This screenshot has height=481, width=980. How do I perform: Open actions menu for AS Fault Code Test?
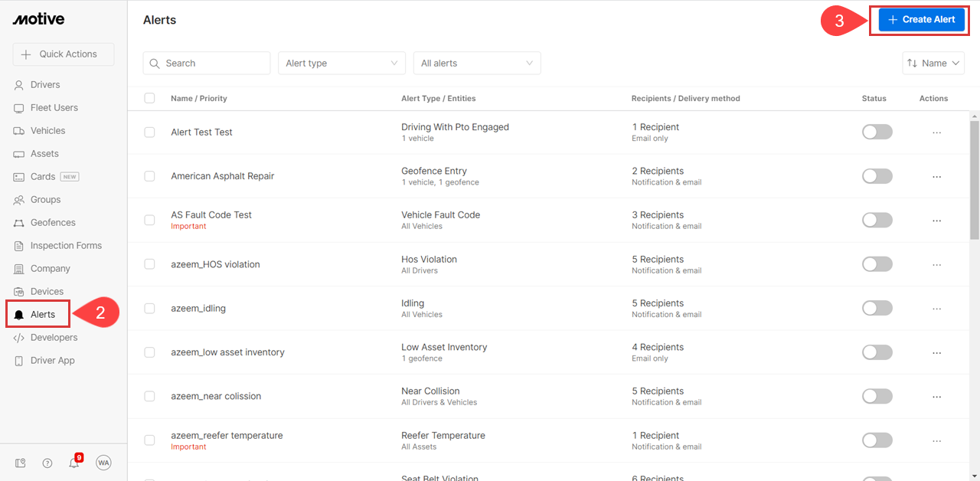[936, 221]
